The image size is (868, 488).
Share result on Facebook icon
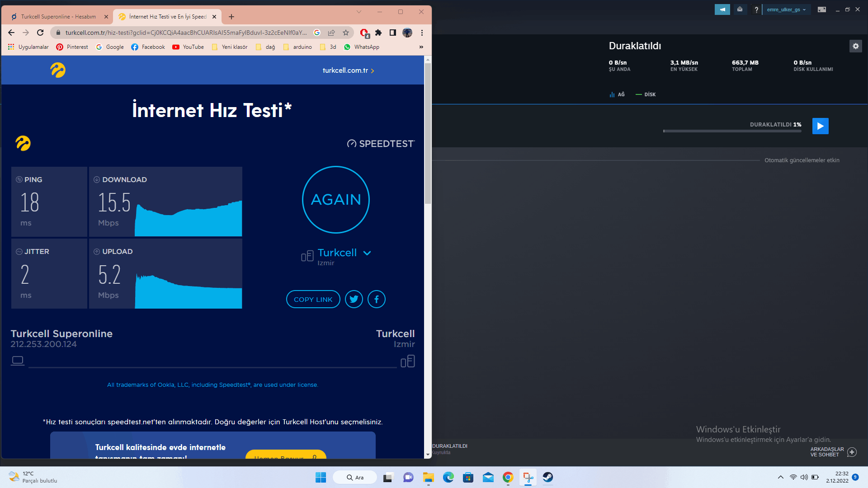[x=377, y=299]
